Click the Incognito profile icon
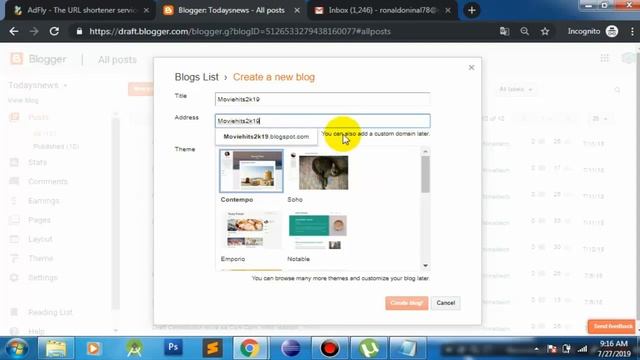Screen dimensions: 640x360 tap(612, 31)
